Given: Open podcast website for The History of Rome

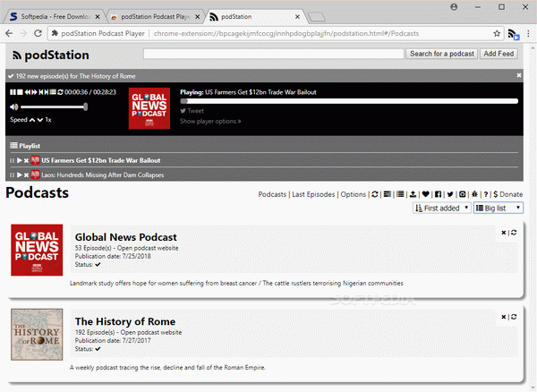Looking at the screenshot, I should (x=150, y=332).
